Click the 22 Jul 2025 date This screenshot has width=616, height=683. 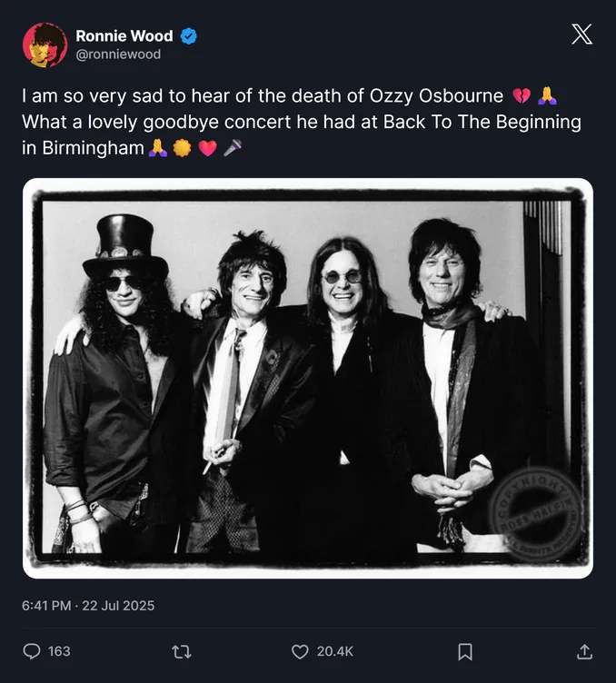[118, 606]
